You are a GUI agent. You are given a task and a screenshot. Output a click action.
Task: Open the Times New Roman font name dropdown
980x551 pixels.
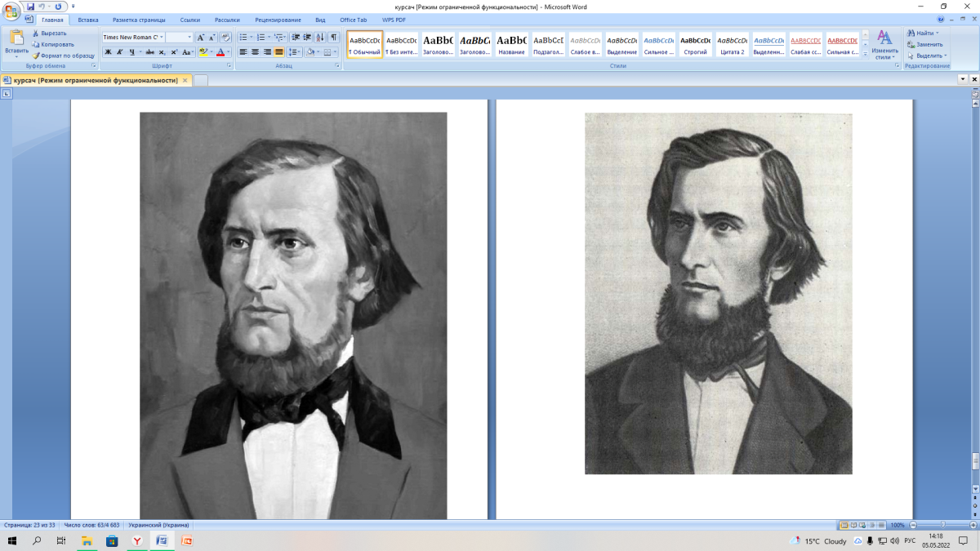(162, 38)
